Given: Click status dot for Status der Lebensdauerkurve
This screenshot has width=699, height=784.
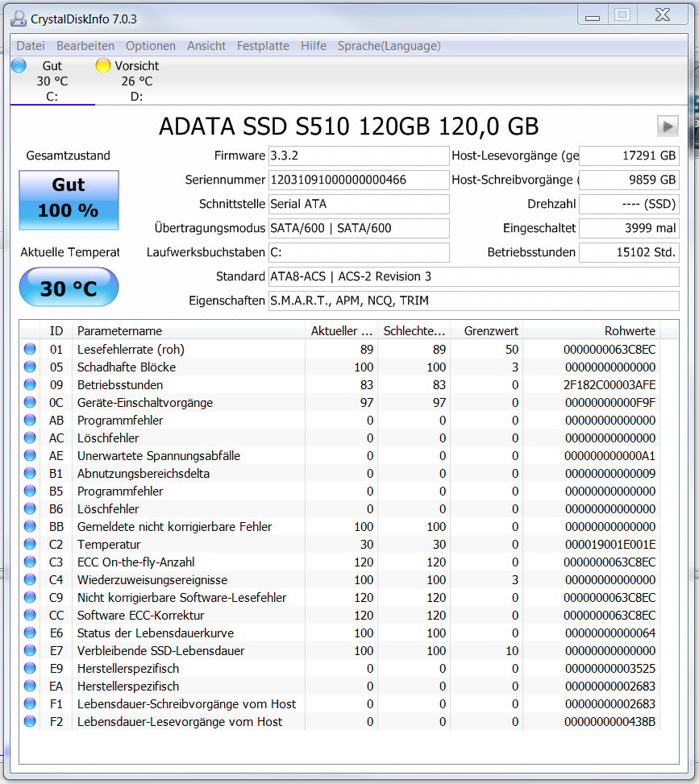Looking at the screenshot, I should tap(30, 633).
